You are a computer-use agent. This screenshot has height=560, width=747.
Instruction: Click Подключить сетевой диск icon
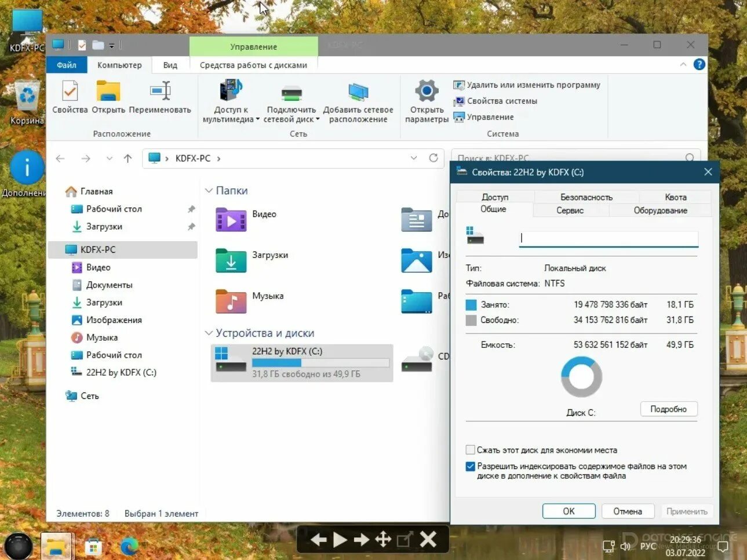(291, 93)
